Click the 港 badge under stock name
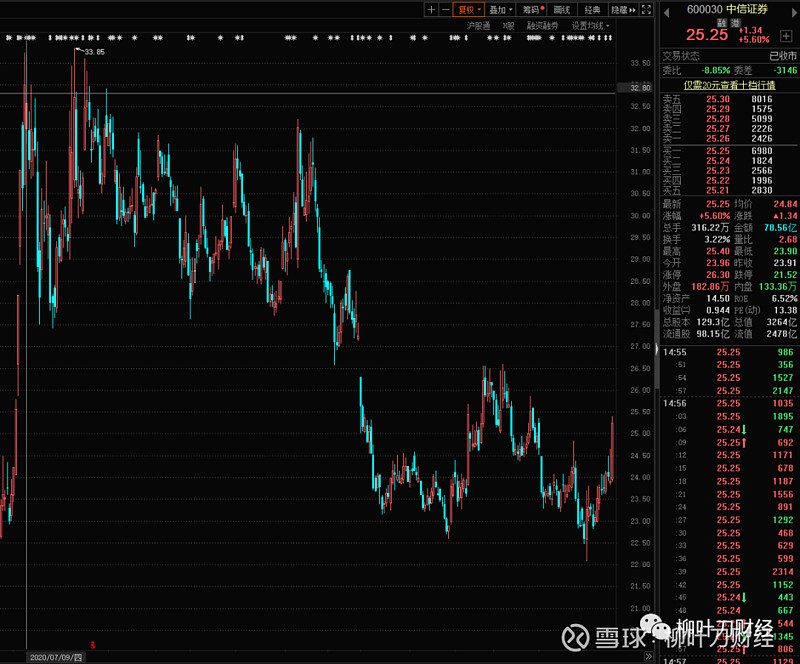The width and height of the screenshot is (800, 664). 735,22
